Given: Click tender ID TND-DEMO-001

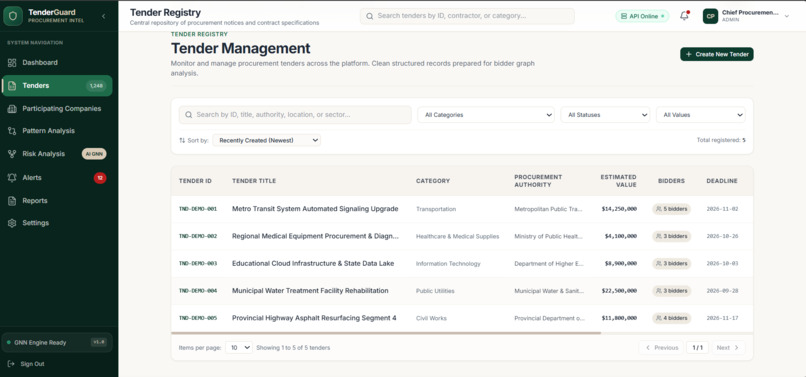Looking at the screenshot, I should 198,209.
